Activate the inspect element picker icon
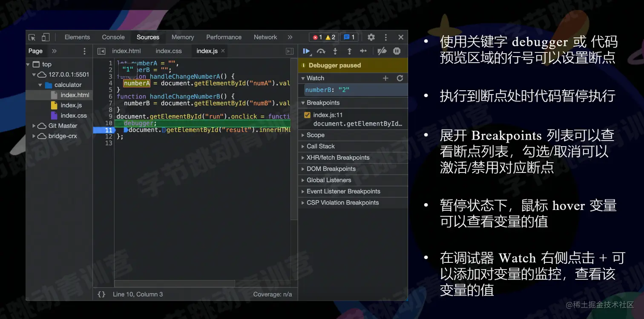Image resolution: width=644 pixels, height=319 pixels. pyautogui.click(x=32, y=37)
